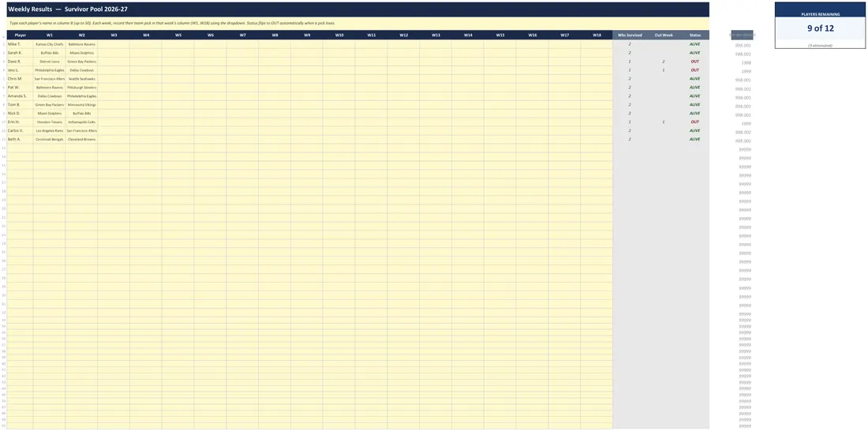This screenshot has width=868, height=431.
Task: Click the 'Indianapolis Colts' pick cell
Action: point(81,122)
